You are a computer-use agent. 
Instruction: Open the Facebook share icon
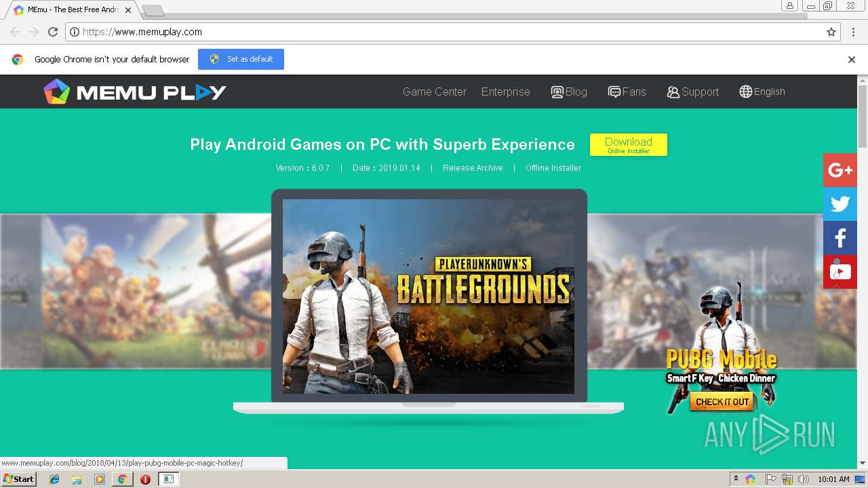(x=840, y=238)
